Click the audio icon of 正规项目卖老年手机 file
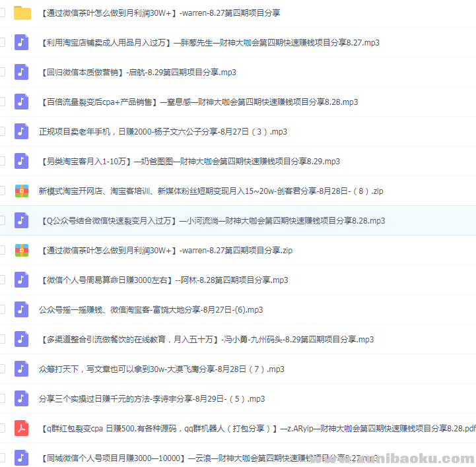 22,131
